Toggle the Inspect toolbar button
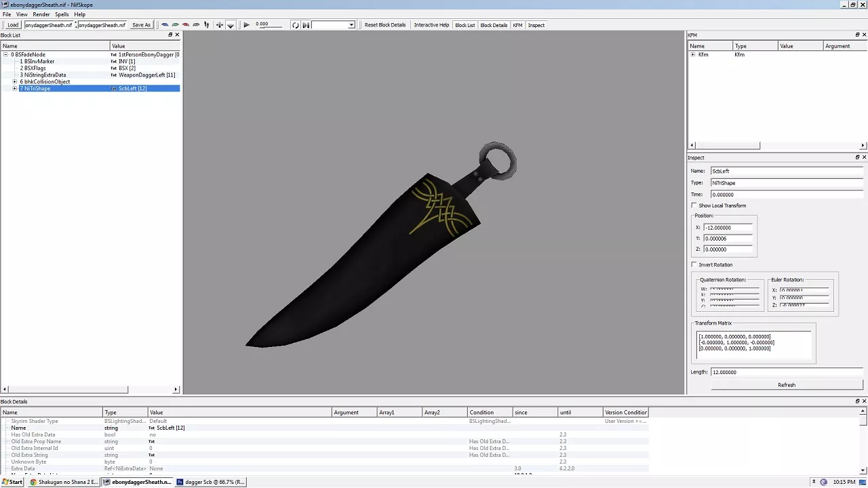868x488 pixels. [x=536, y=25]
